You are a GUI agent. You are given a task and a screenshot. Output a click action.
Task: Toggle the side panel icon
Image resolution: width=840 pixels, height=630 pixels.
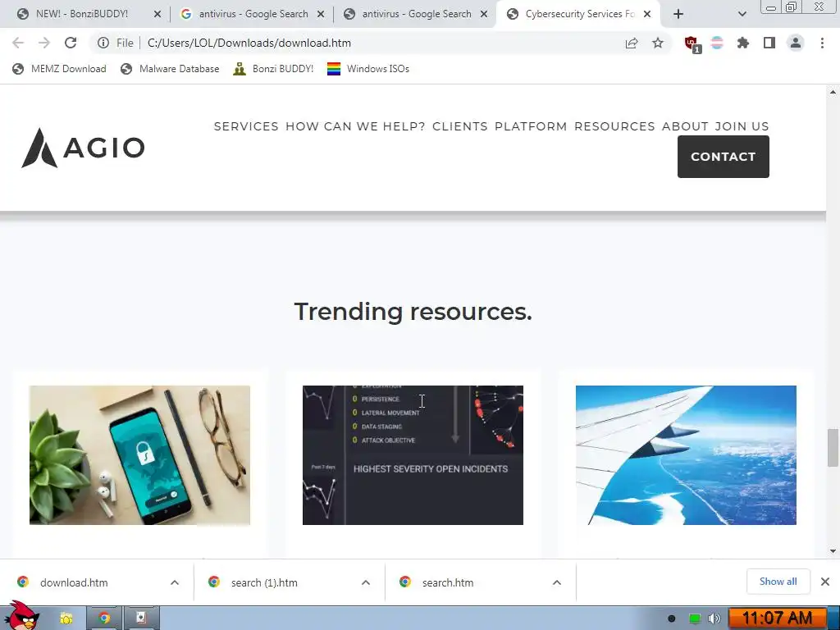[x=769, y=43]
